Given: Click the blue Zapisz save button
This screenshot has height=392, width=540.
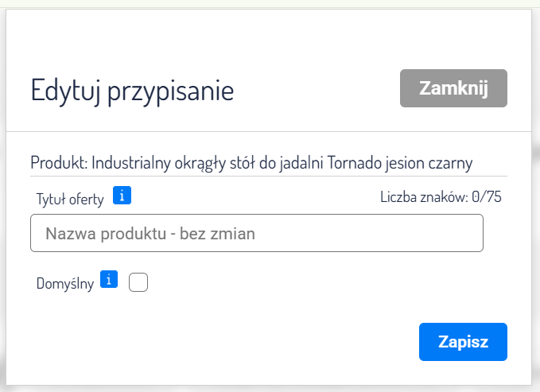Looking at the screenshot, I should 463,342.
